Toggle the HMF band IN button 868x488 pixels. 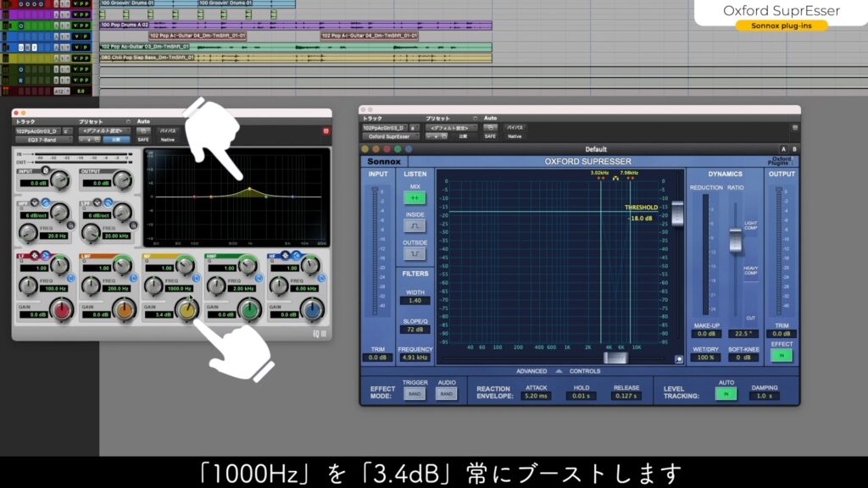pyautogui.click(x=259, y=278)
